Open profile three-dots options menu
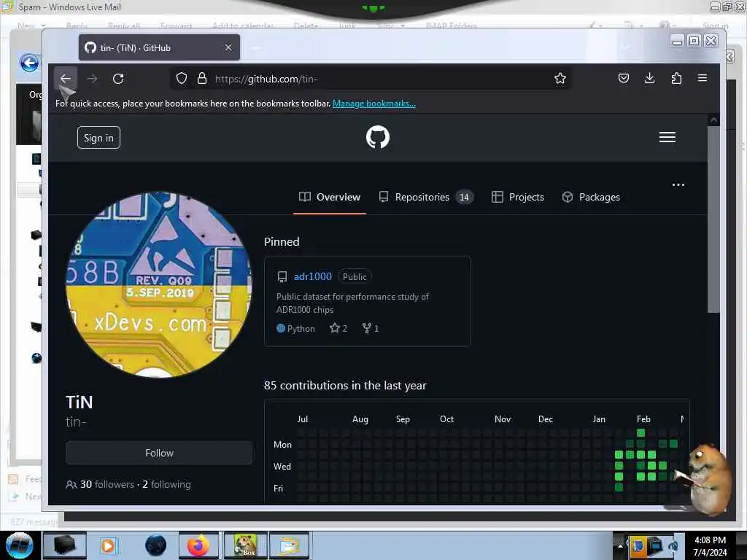Image resolution: width=747 pixels, height=560 pixels. click(678, 184)
